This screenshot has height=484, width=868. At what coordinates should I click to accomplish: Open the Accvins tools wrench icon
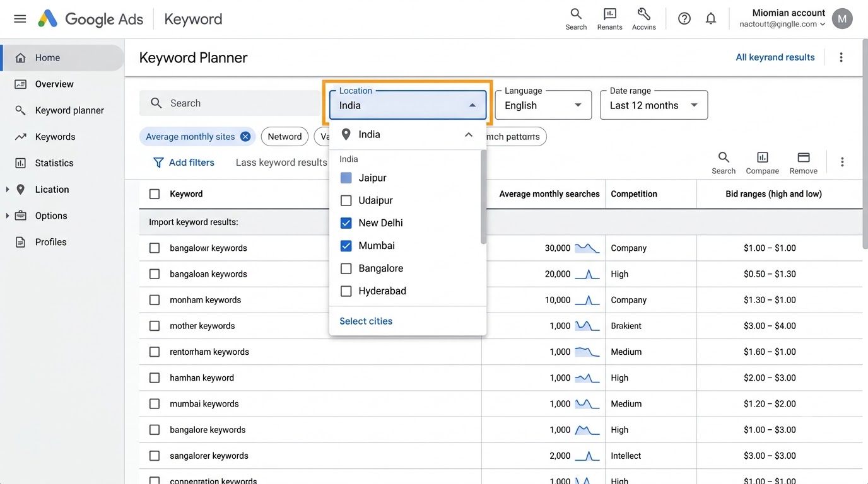coord(644,19)
